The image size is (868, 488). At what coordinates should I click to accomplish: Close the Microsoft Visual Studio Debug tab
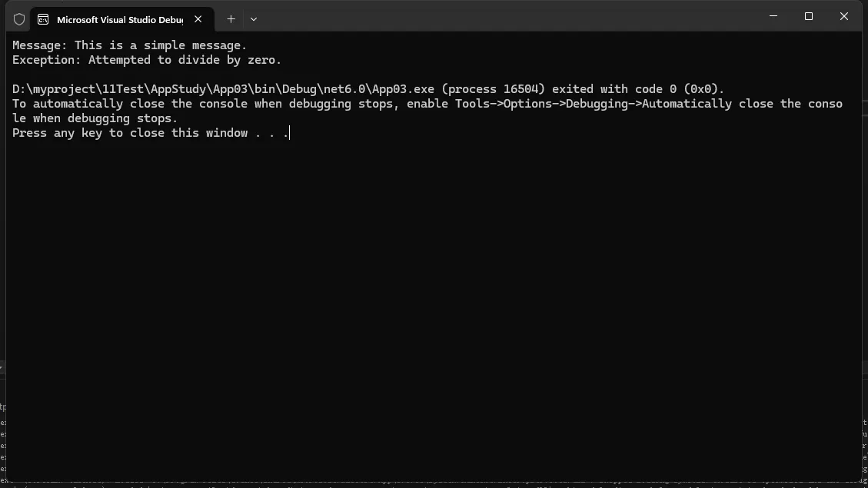198,19
